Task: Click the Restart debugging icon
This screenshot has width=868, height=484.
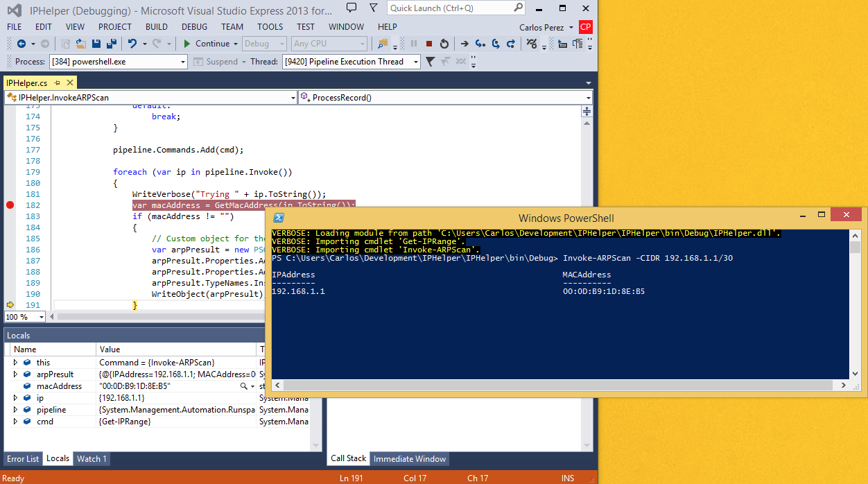Action: pyautogui.click(x=444, y=44)
